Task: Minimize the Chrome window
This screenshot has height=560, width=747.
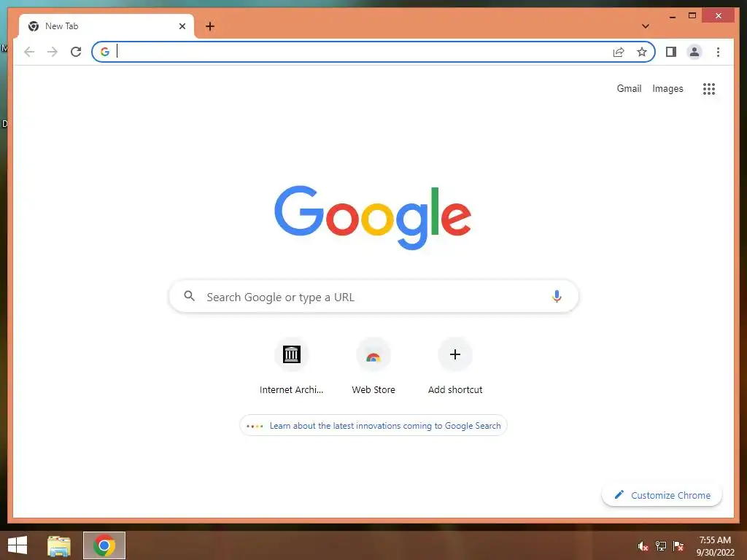Action: (x=672, y=16)
